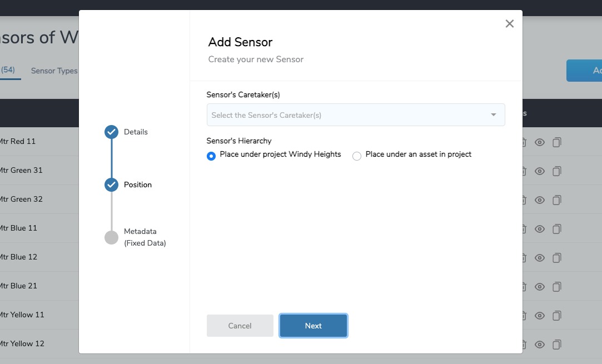The height and width of the screenshot is (364, 602).
Task: Open the sensors count (54) tab
Action: (x=8, y=70)
